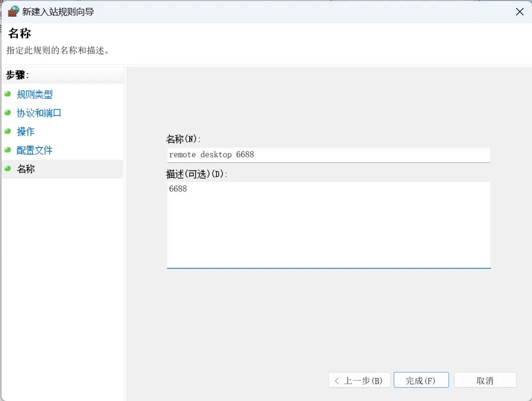Finish the wizard with 完成(F)

(421, 380)
